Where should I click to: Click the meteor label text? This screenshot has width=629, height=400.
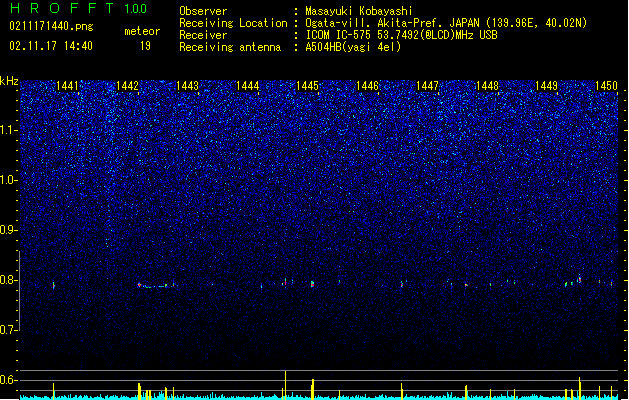(x=142, y=31)
